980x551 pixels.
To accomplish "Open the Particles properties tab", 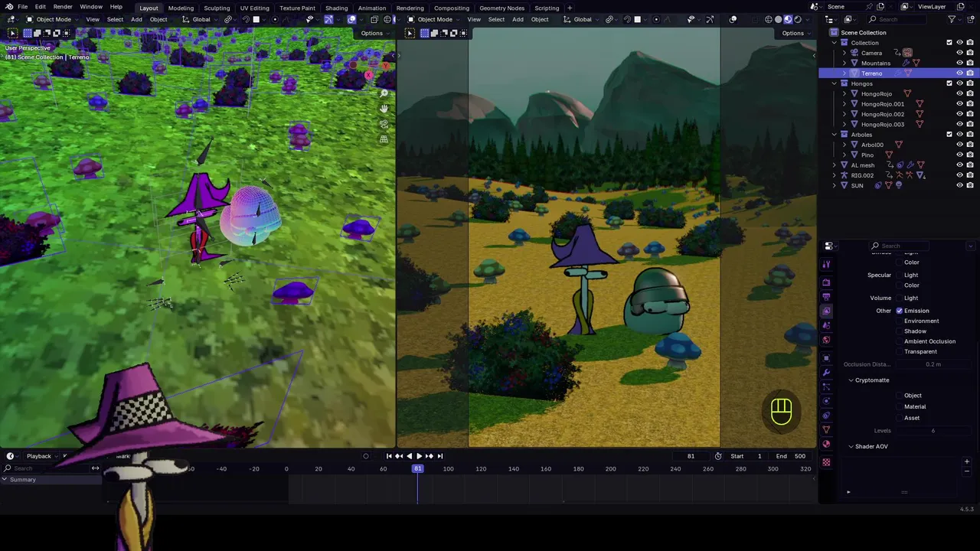I will pos(826,387).
